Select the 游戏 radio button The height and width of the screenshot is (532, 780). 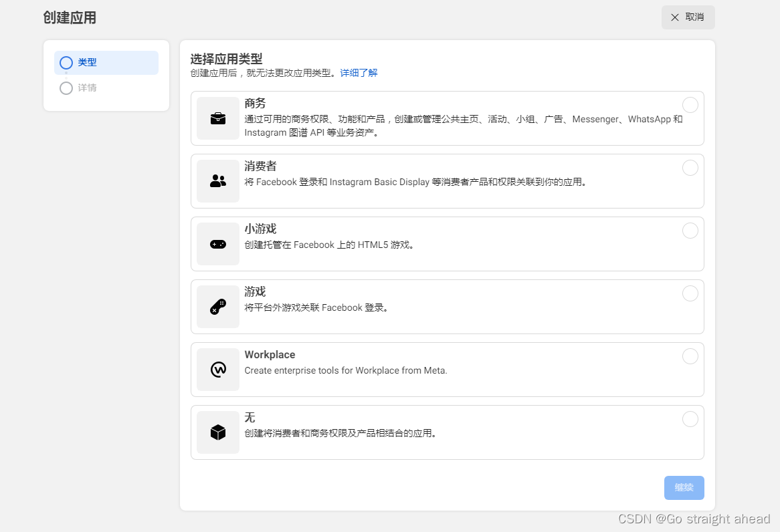(x=690, y=293)
